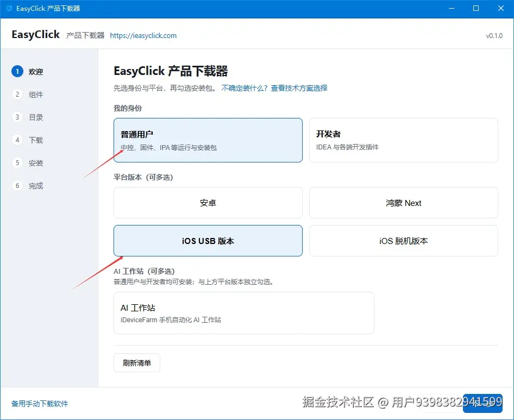Go to step 6 完成 in sidebar
Viewport: 514px width, 420px height.
tap(28, 186)
